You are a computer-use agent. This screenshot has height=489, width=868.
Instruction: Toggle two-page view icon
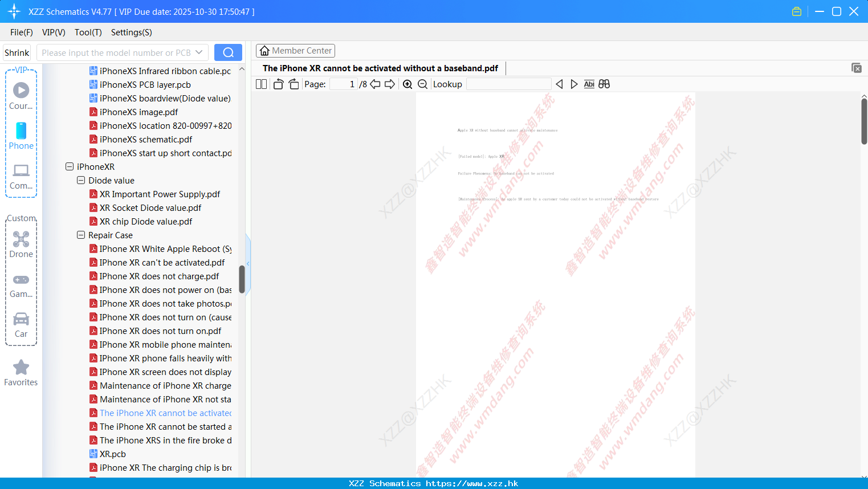[261, 84]
